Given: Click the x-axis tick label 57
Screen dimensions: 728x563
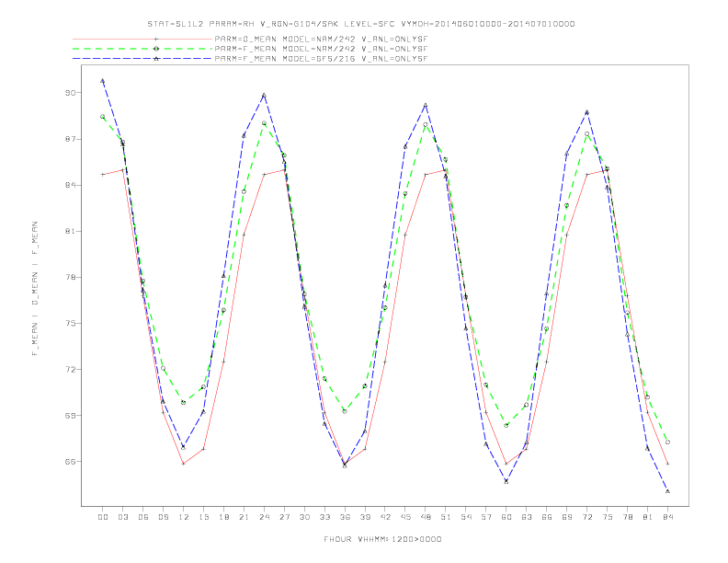Looking at the screenshot, I should pyautogui.click(x=486, y=517).
